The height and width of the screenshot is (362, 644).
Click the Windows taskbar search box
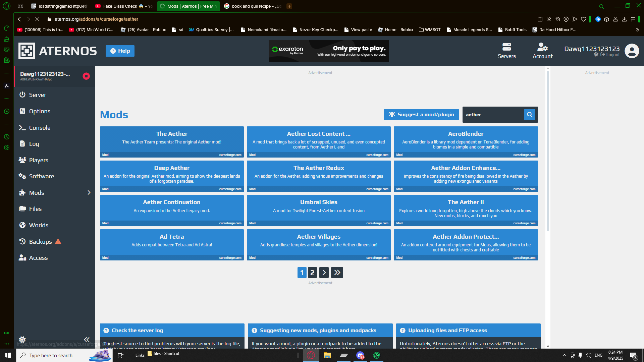click(x=64, y=355)
